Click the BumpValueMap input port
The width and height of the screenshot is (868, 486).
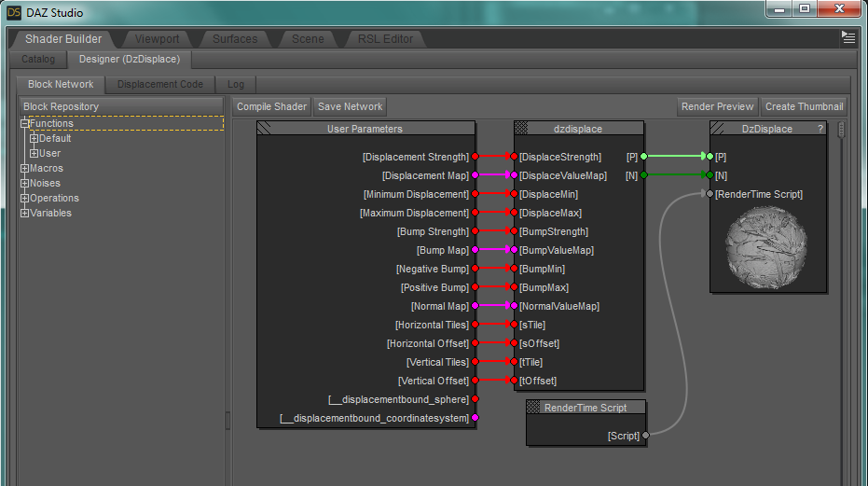tap(515, 250)
